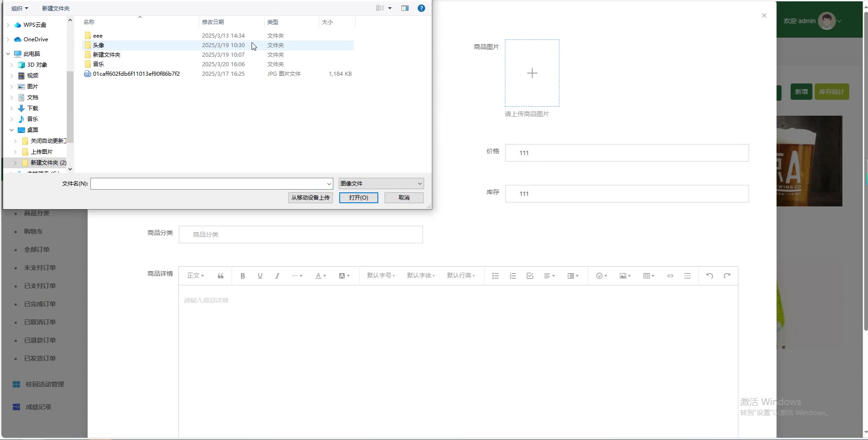Click the 取消 button in the file dialog
Viewport: 868px width, 440px height.
[404, 198]
